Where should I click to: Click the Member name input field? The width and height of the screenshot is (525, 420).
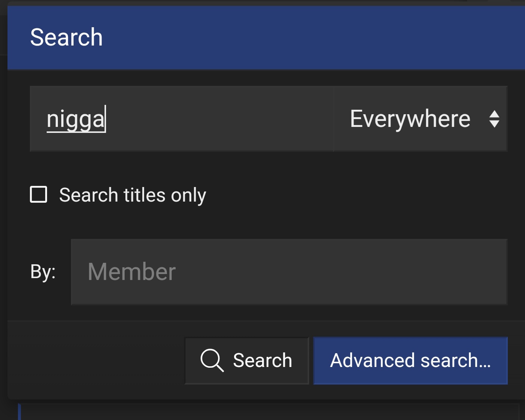pos(289,272)
